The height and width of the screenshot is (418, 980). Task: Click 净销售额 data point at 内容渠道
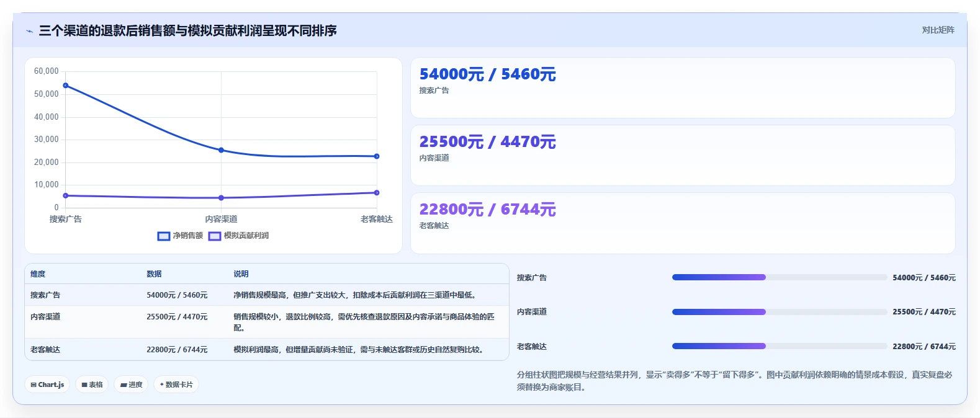point(222,150)
